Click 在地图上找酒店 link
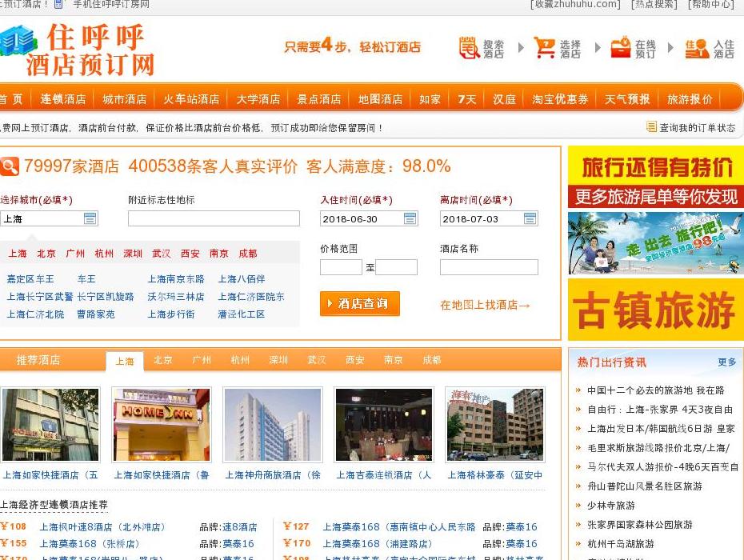The width and height of the screenshot is (744, 560). pyautogui.click(x=485, y=305)
